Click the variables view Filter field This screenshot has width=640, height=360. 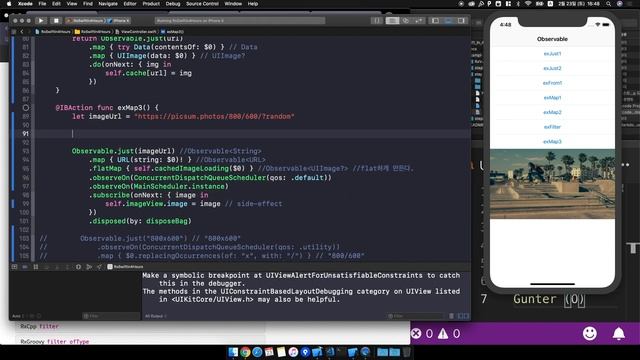110,316
